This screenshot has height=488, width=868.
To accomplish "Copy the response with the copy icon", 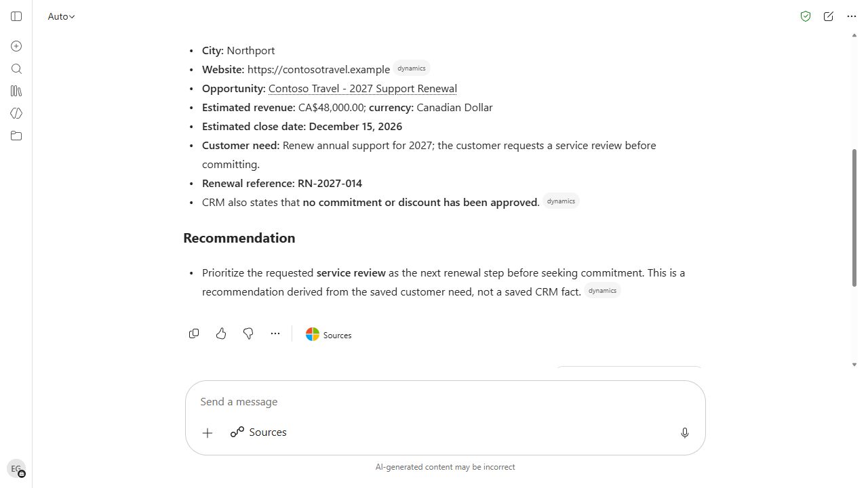I will (194, 333).
